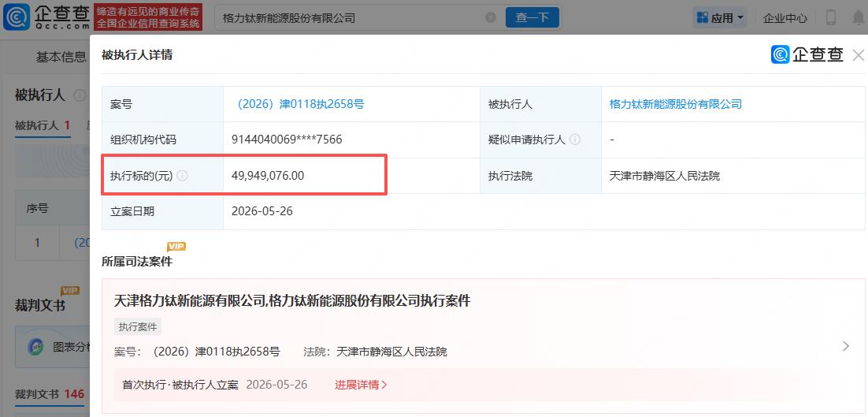Click the info icon beside 疑似申请执行人
This screenshot has height=417, width=868.
tap(575, 140)
